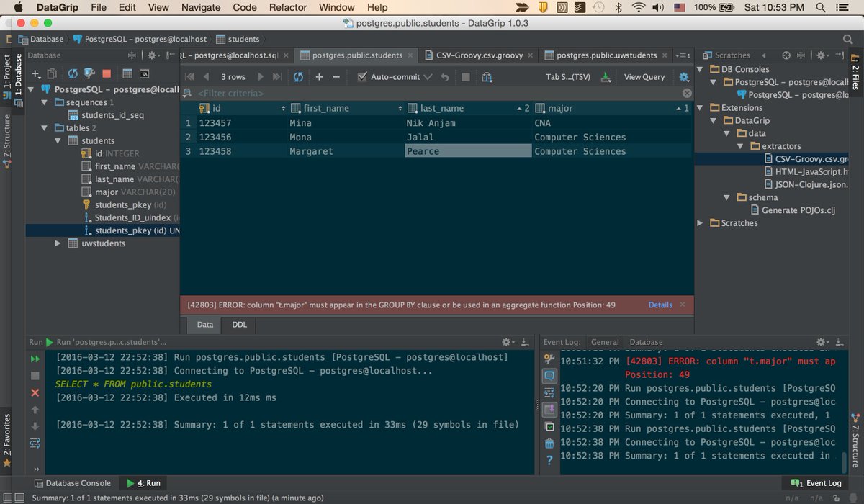The width and height of the screenshot is (864, 504).
Task: Toggle sort on first_name column header
Action: pyautogui.click(x=346, y=108)
